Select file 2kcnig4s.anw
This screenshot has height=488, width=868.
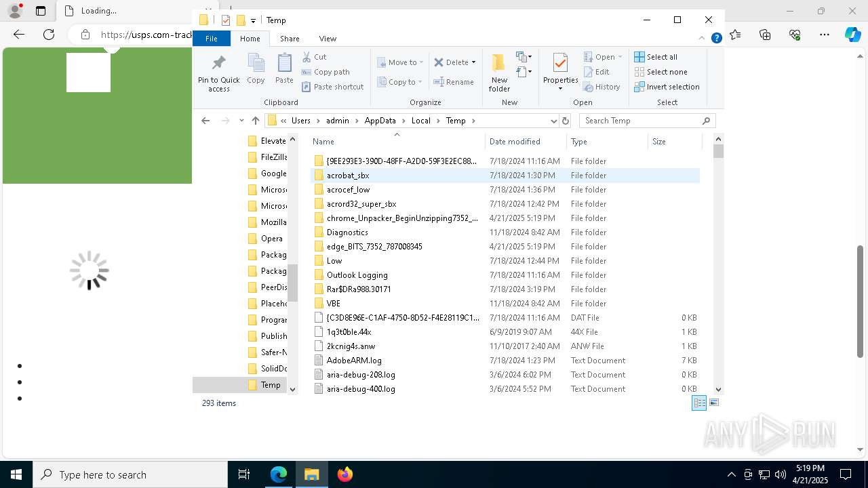click(505, 346)
